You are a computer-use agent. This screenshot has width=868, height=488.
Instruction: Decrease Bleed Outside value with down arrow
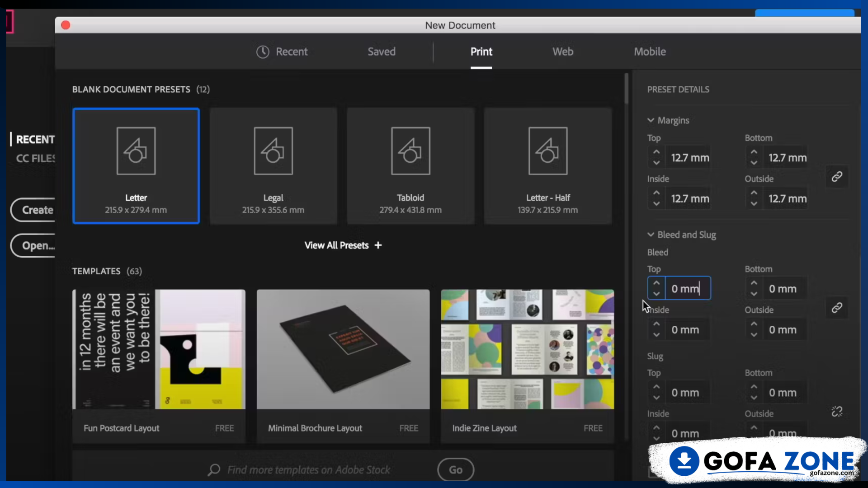click(754, 335)
